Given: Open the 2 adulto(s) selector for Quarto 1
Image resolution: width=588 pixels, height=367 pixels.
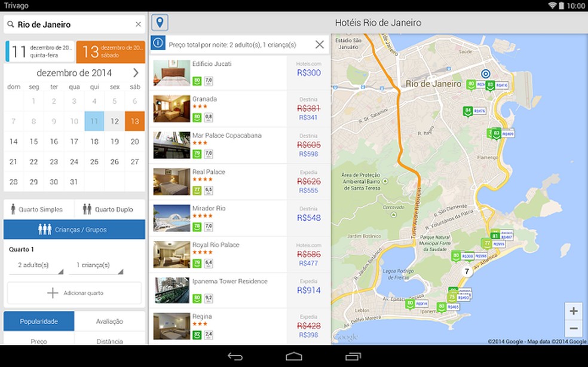Looking at the screenshot, I should pyautogui.click(x=36, y=265).
